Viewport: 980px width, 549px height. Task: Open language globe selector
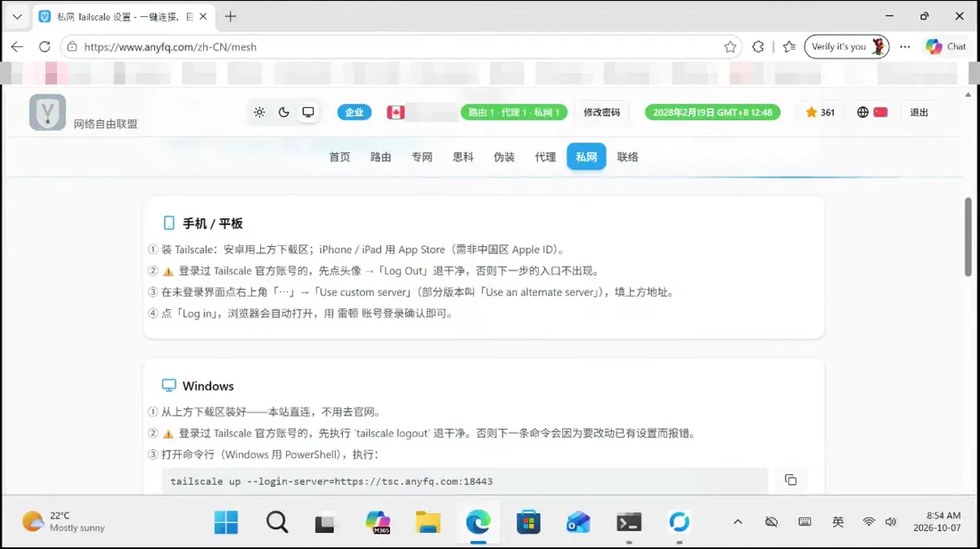862,112
